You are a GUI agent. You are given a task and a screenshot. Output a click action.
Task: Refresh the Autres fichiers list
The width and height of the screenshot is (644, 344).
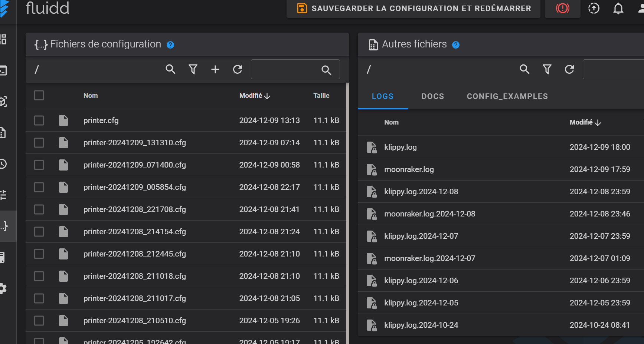(x=569, y=69)
